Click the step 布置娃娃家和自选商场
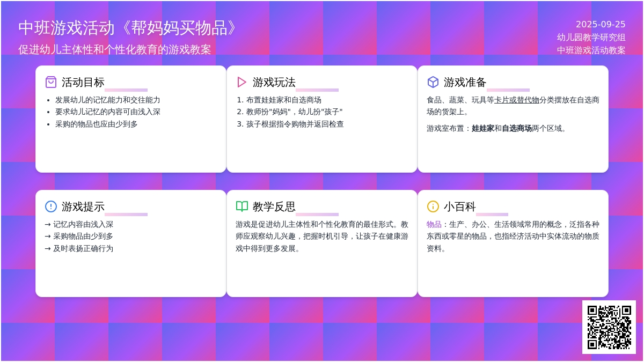The image size is (644, 362). click(x=283, y=100)
